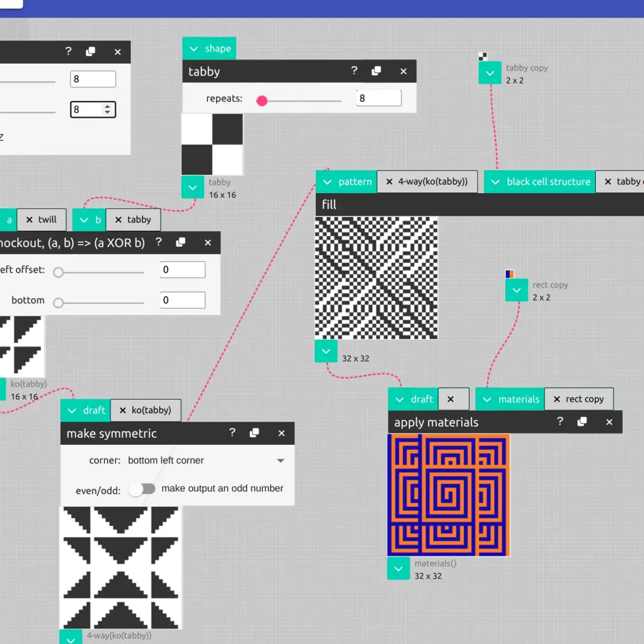Adjust the bottom offset slider handle
The image size is (644, 644).
(58, 303)
